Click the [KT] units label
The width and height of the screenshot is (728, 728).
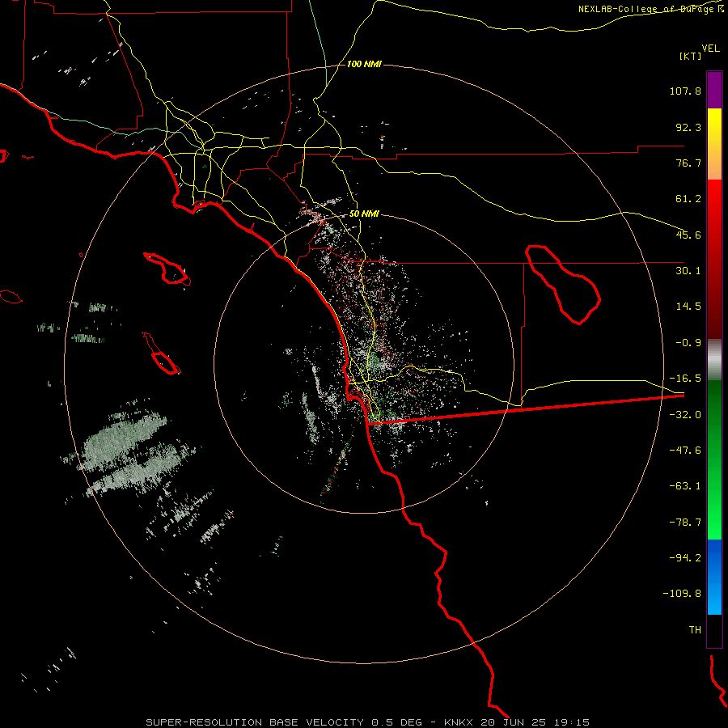[691, 56]
